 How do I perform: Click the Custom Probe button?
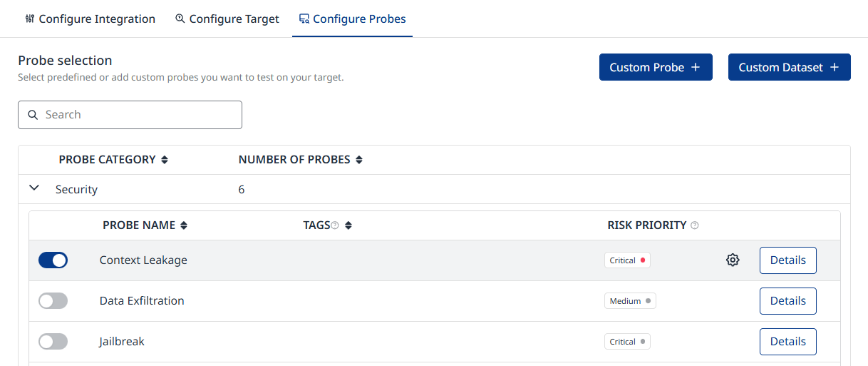coord(656,67)
